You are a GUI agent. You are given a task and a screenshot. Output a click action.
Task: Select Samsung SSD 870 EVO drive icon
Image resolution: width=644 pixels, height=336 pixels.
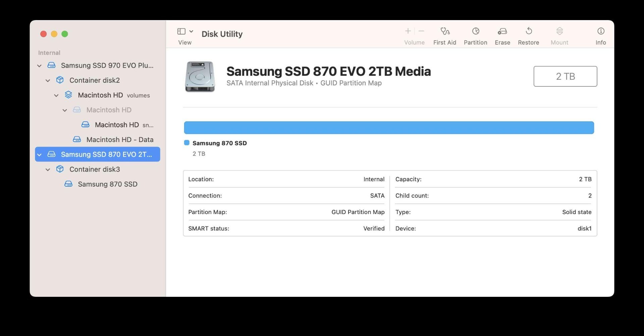click(51, 154)
